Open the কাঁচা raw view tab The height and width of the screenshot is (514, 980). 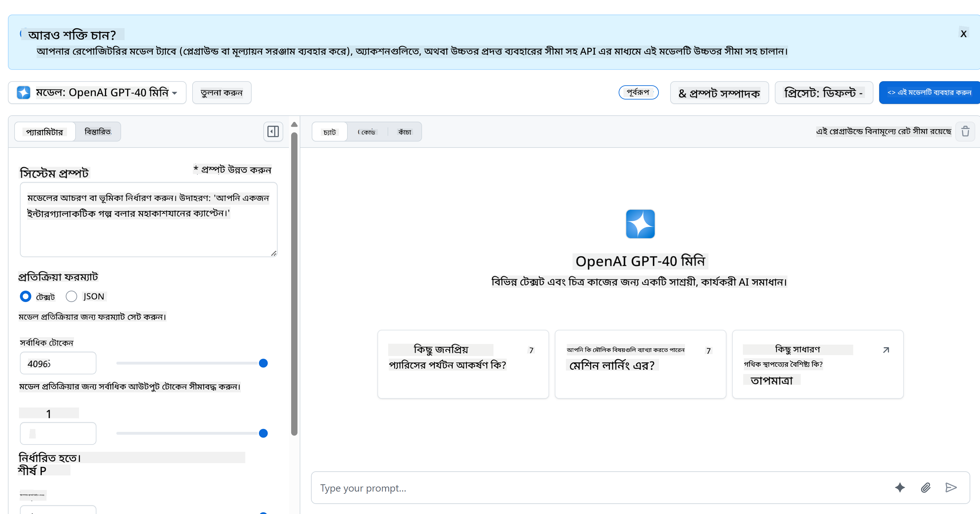(404, 132)
